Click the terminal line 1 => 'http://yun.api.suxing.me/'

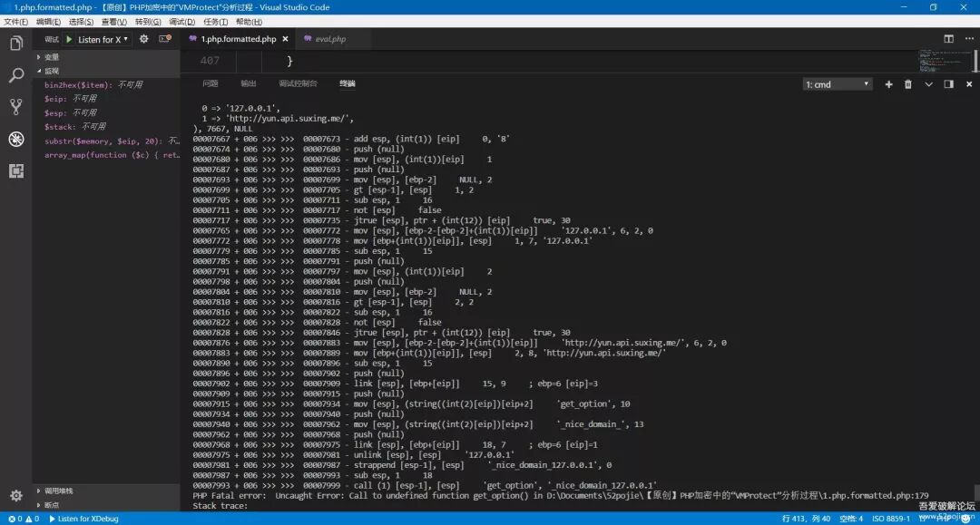(278, 119)
